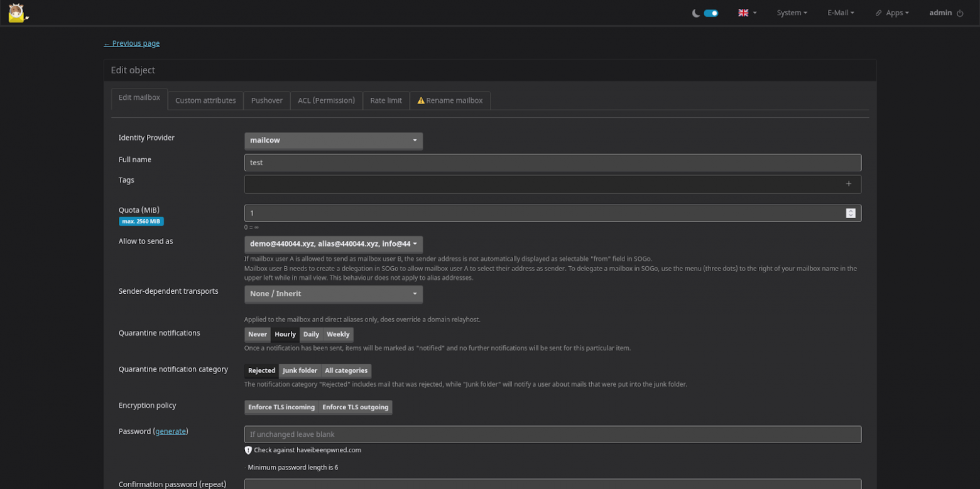Click the mailcow logo icon

pyautogui.click(x=17, y=13)
